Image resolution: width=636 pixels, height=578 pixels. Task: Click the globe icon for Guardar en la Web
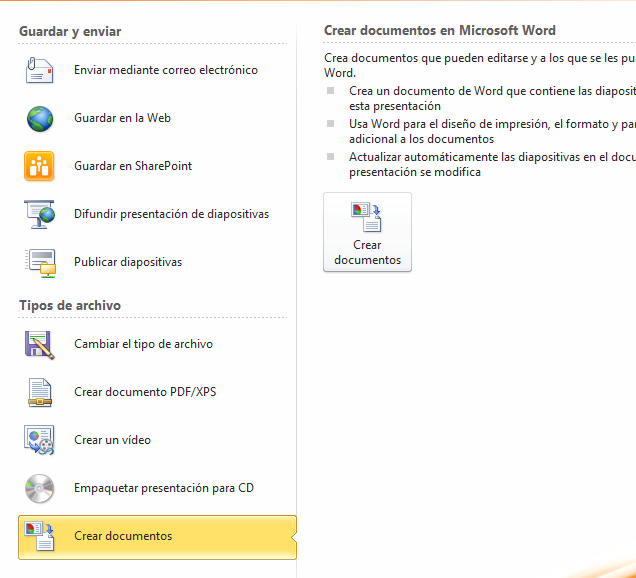[39, 118]
